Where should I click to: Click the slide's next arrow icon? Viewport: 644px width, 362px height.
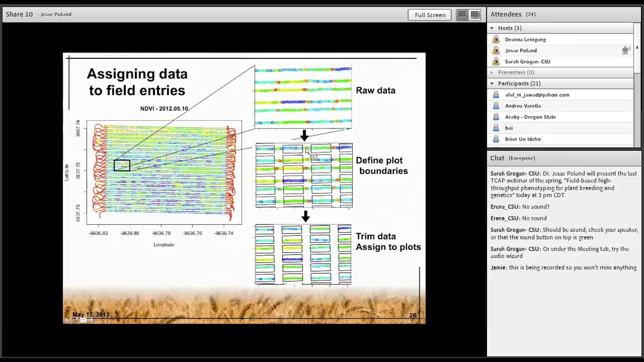[91, 320]
